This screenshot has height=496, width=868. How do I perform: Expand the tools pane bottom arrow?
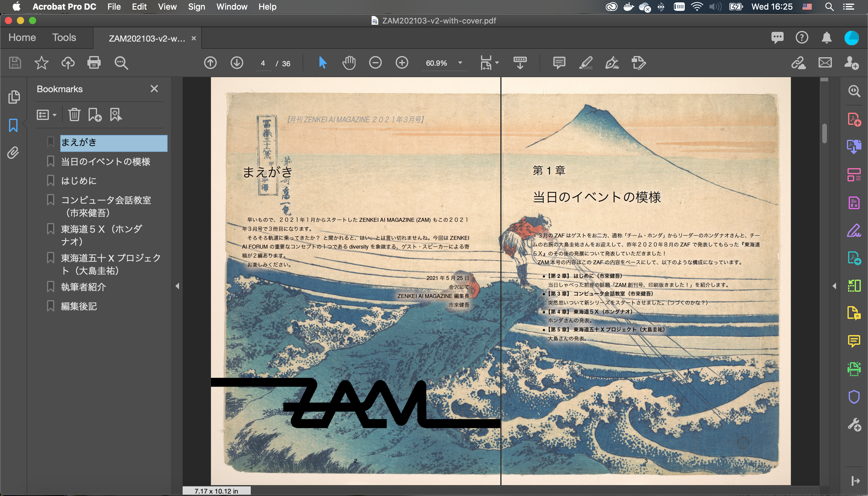(855, 481)
